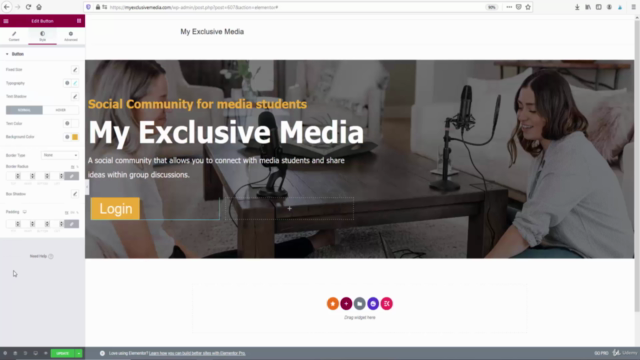Collapse the Elementor panel handle
Image resolution: width=640 pixels, height=360 pixels.
(x=87, y=187)
